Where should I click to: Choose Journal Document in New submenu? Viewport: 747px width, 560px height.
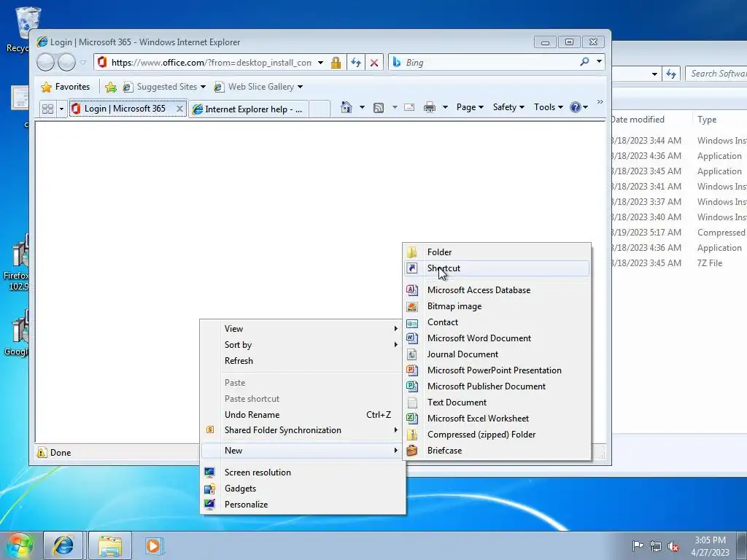[x=497, y=354]
